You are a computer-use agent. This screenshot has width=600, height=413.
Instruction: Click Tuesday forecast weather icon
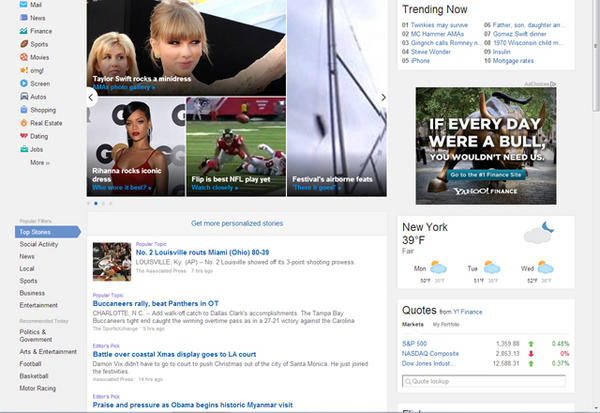(x=492, y=267)
